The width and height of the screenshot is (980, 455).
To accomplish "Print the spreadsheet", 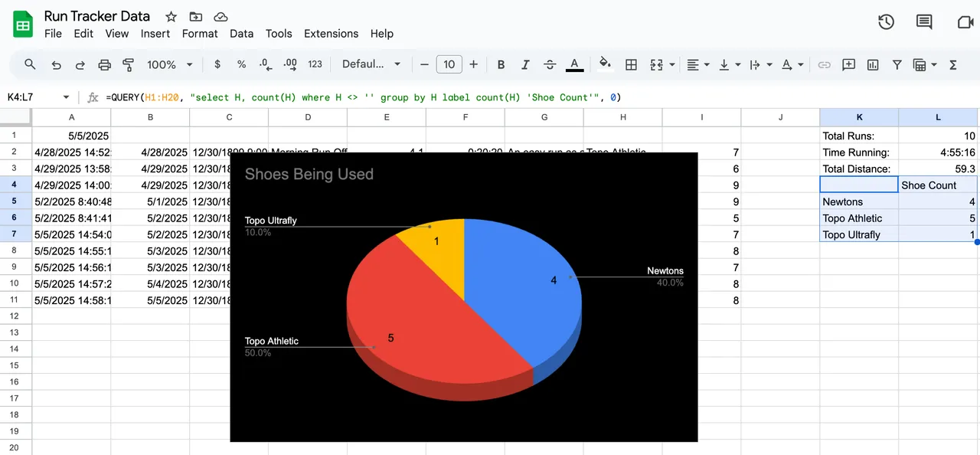I will click(x=105, y=64).
